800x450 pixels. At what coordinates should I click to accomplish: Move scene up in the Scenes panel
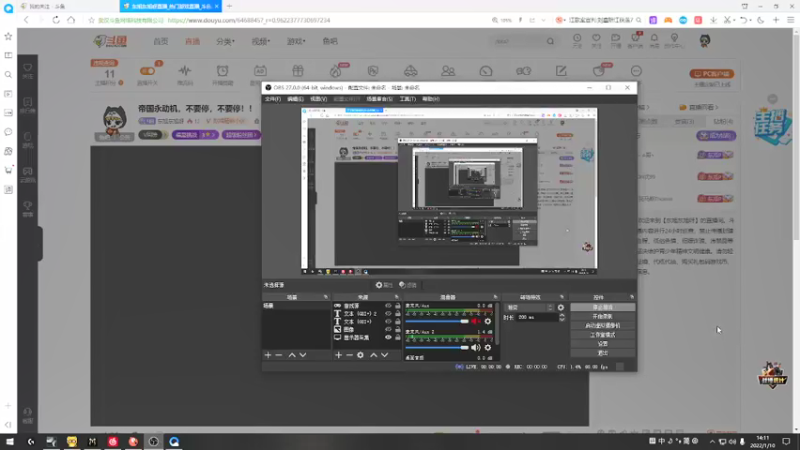(x=292, y=355)
